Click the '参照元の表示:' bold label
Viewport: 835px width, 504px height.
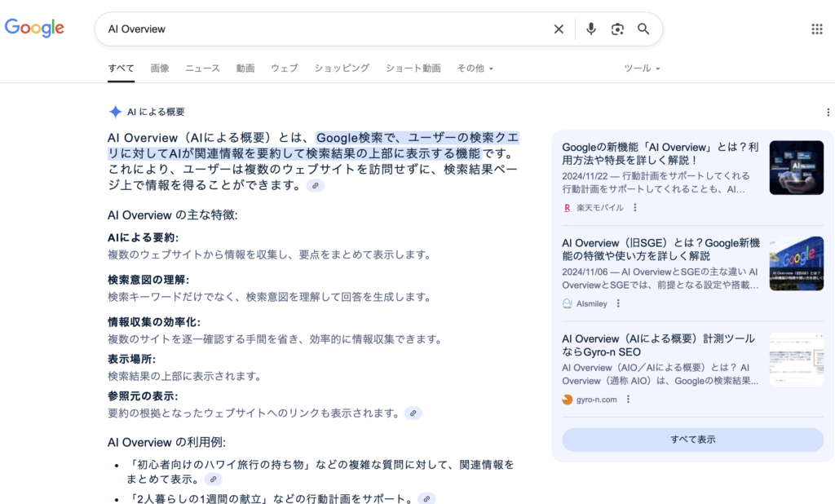tap(143, 396)
